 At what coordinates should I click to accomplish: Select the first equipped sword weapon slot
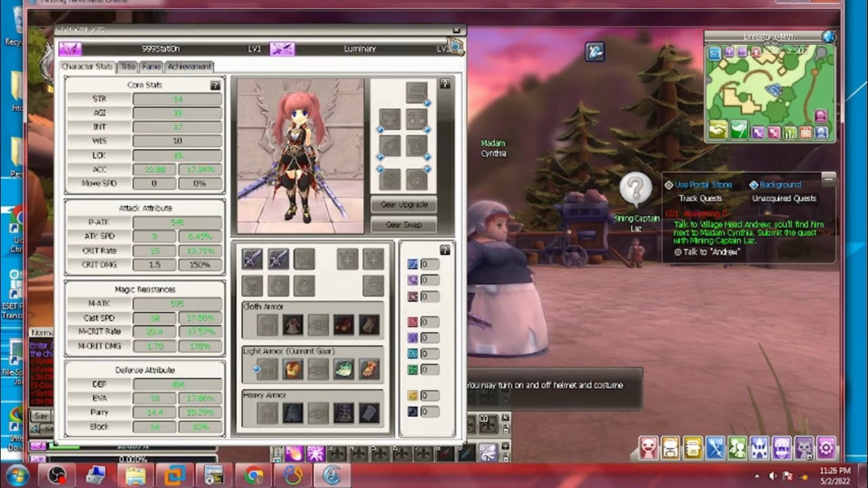(252, 258)
